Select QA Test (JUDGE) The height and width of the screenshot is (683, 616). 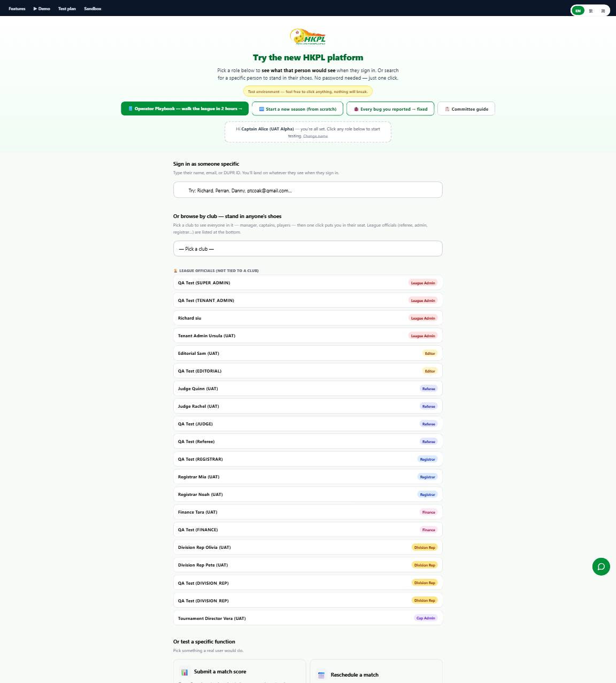coord(307,424)
